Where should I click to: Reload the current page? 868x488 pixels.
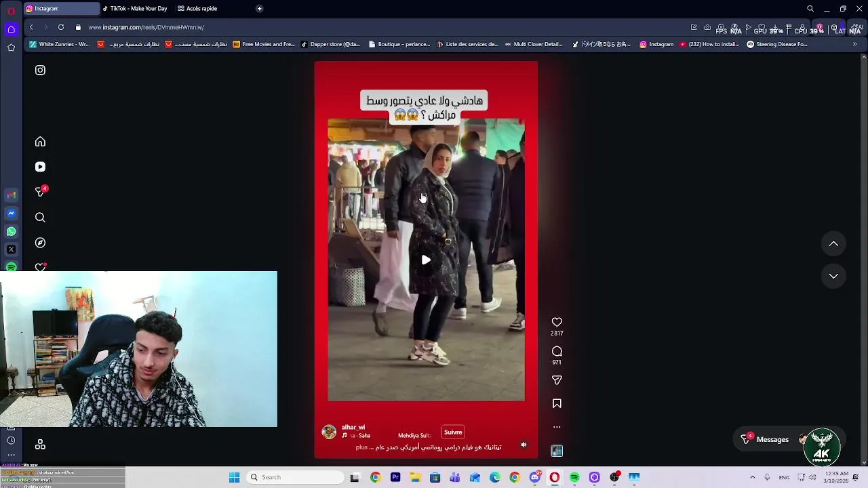tap(61, 27)
